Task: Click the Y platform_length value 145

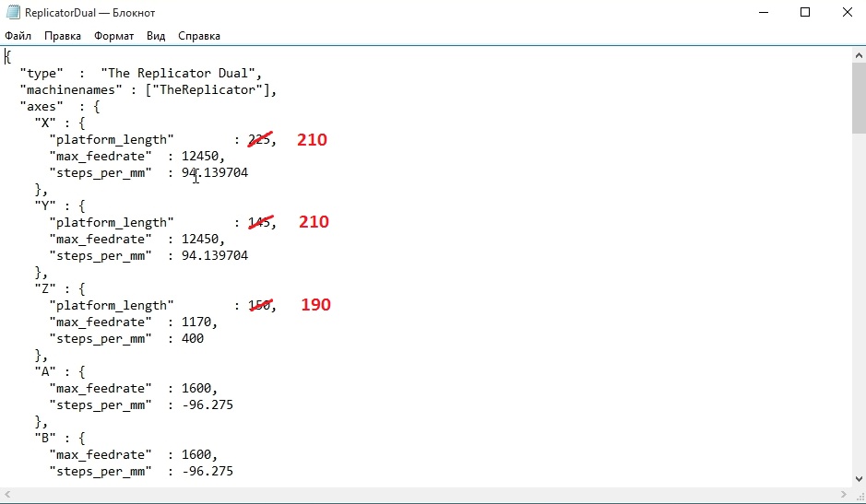Action: click(x=259, y=222)
